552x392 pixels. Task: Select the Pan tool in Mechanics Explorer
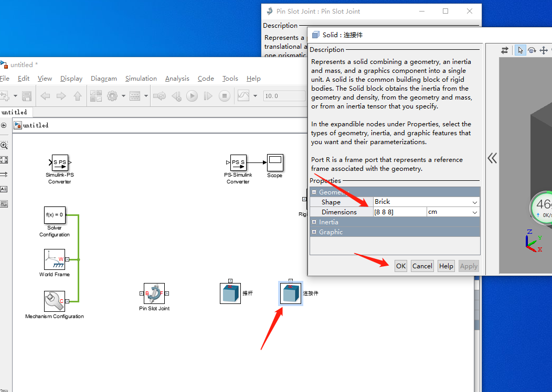tap(545, 50)
